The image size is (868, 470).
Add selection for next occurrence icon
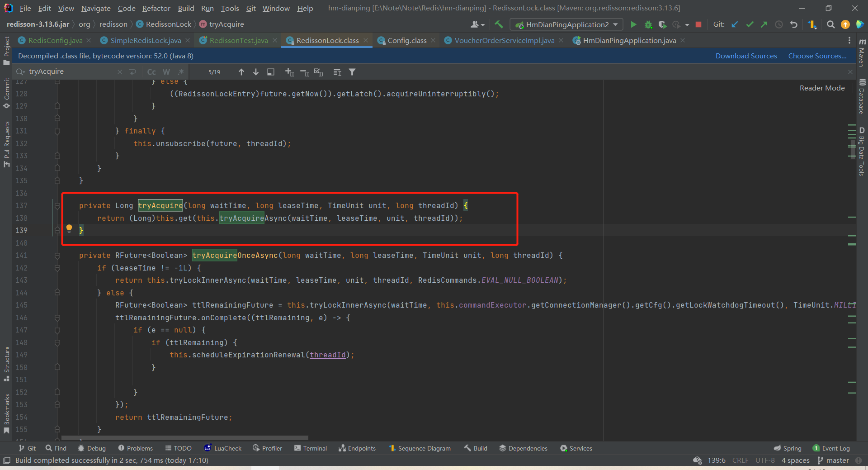point(289,72)
